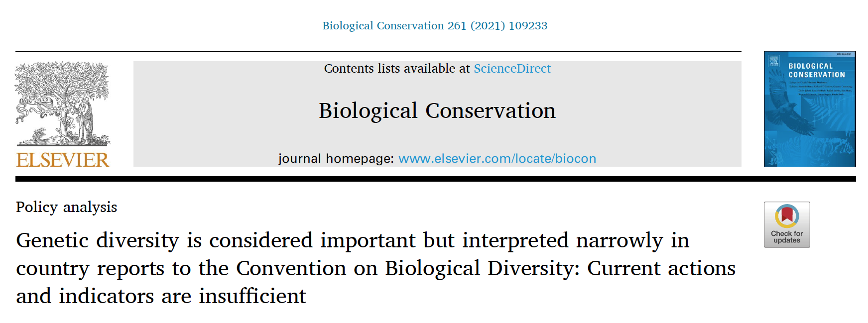Click the title line starting with country reports
868x323 pixels.
click(375, 268)
